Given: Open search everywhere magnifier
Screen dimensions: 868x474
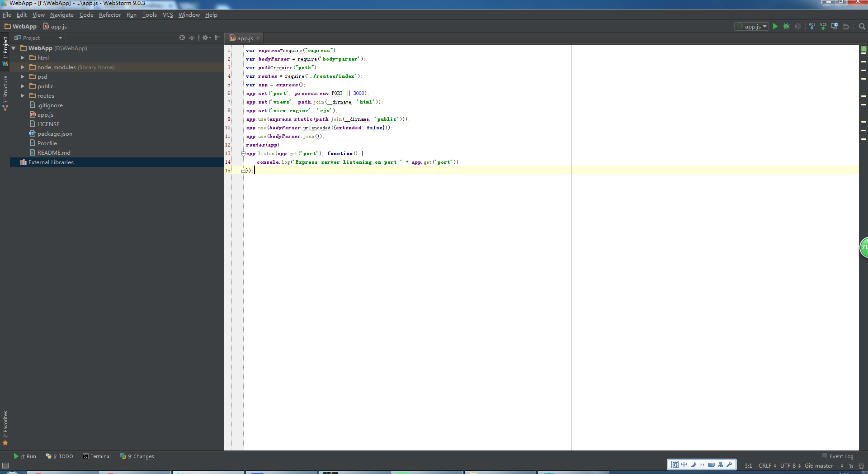Looking at the screenshot, I should 862,27.
